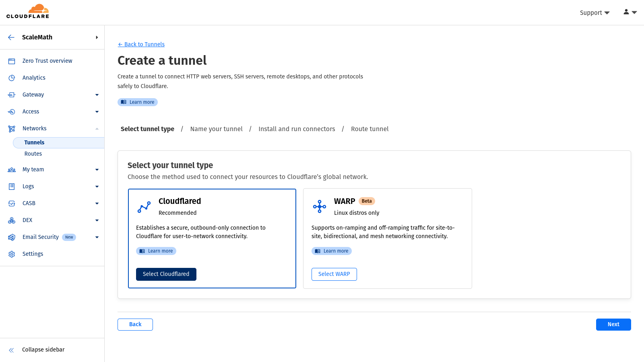The height and width of the screenshot is (362, 644).
Task: Click the WARP network icon
Action: tap(320, 206)
